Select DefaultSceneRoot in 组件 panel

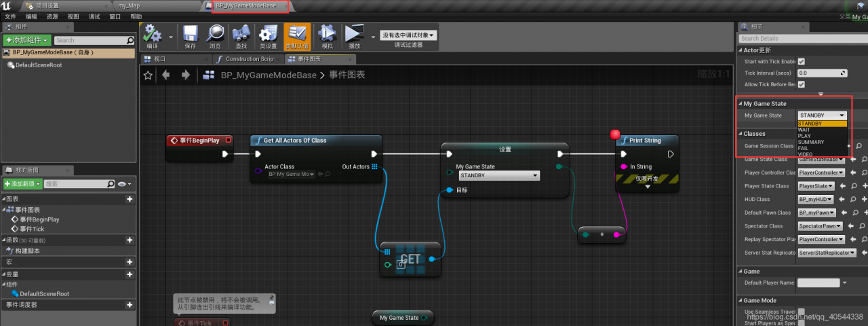pyautogui.click(x=35, y=65)
